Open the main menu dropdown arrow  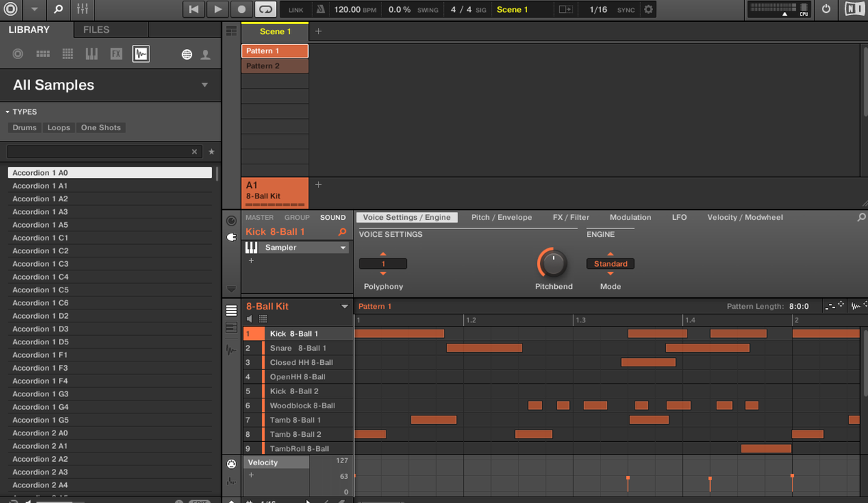[x=34, y=10]
